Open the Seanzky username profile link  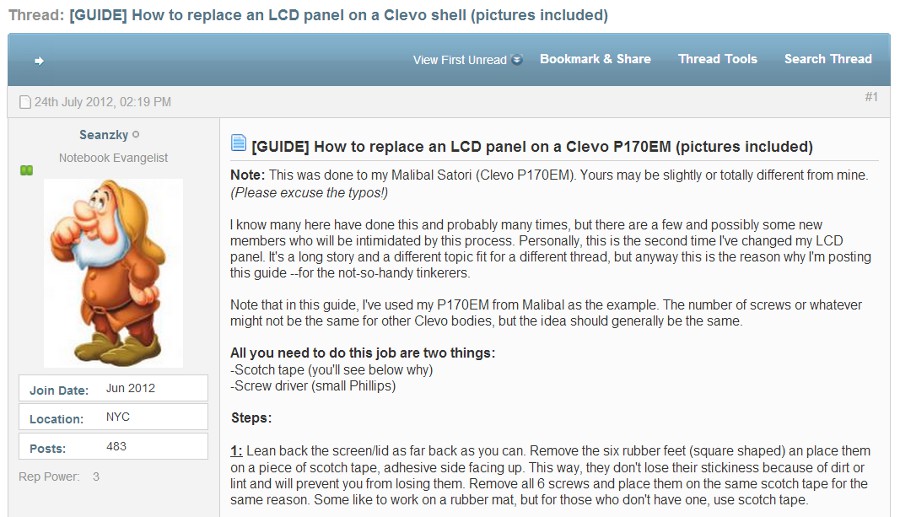coord(104,135)
